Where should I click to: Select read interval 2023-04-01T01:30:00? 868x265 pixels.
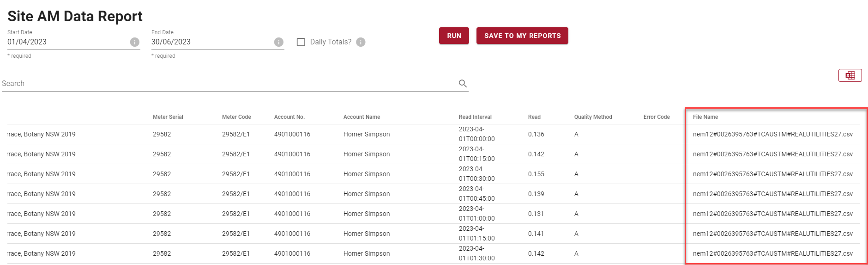pyautogui.click(x=477, y=253)
